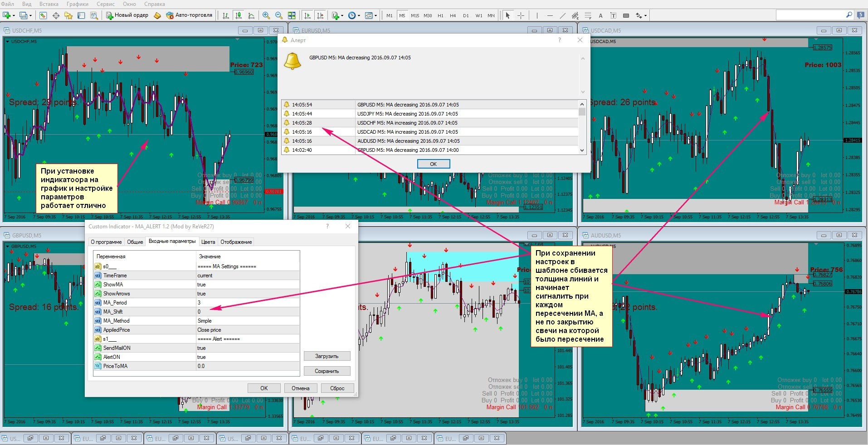Viewport: 868px width, 445px height.
Task: Expand the indicators list dropdown arrow
Action: tap(342, 15)
